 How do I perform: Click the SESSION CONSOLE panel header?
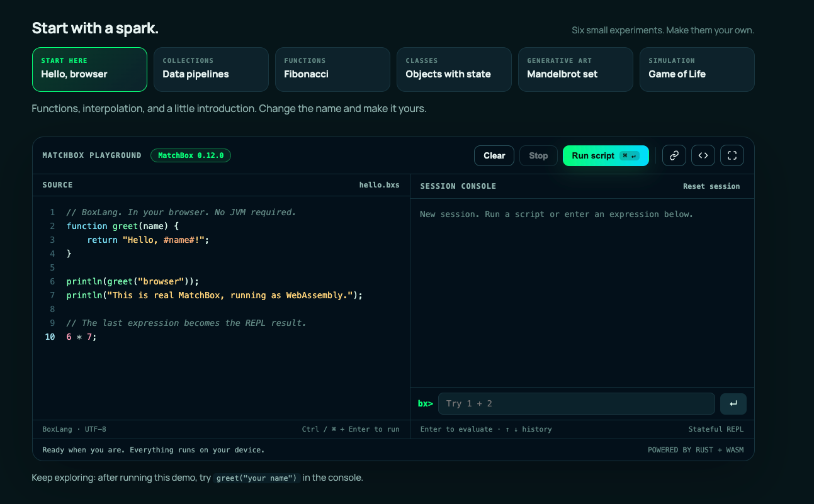pyautogui.click(x=458, y=186)
